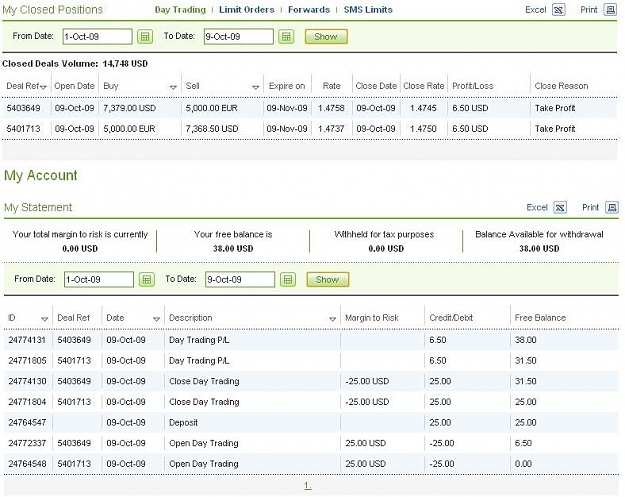The width and height of the screenshot is (625, 497).
Task: Sort by Deal Ref column arrow
Action: click(x=43, y=87)
